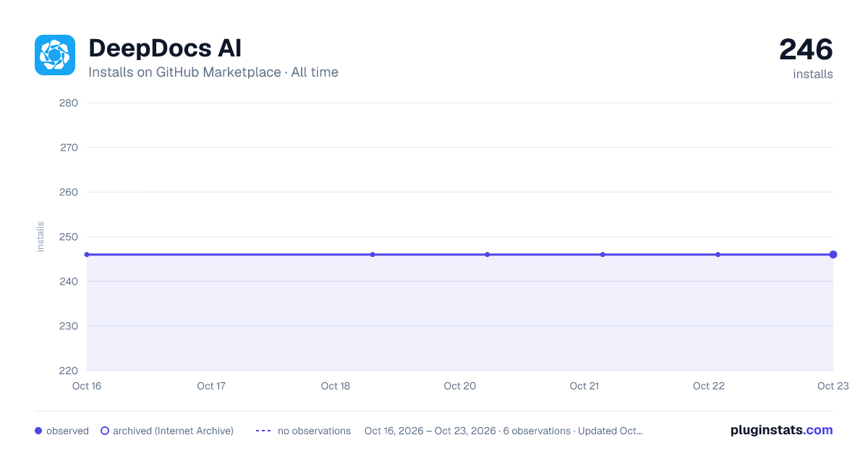Click the 240 y-axis label
The image size is (868, 456).
point(69,282)
